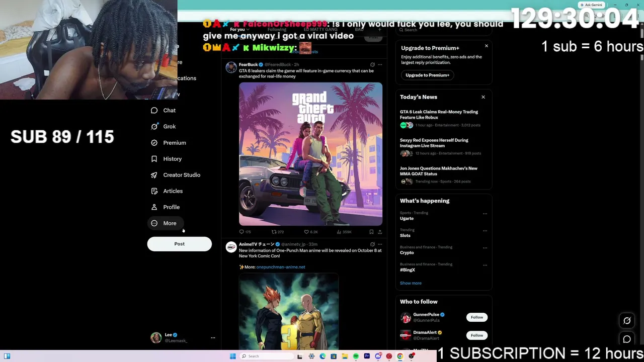Open more options on AnimeTV post
The width and height of the screenshot is (644, 362).
pos(380,244)
